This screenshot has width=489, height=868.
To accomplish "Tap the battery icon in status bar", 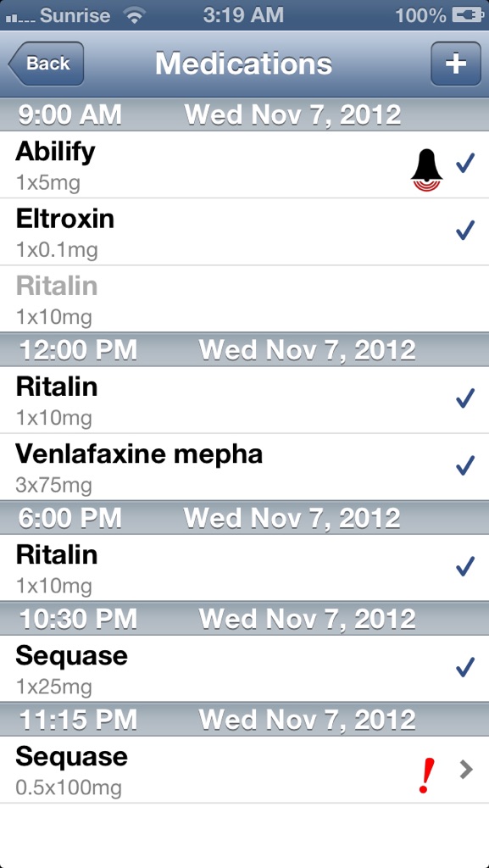I will tap(468, 15).
